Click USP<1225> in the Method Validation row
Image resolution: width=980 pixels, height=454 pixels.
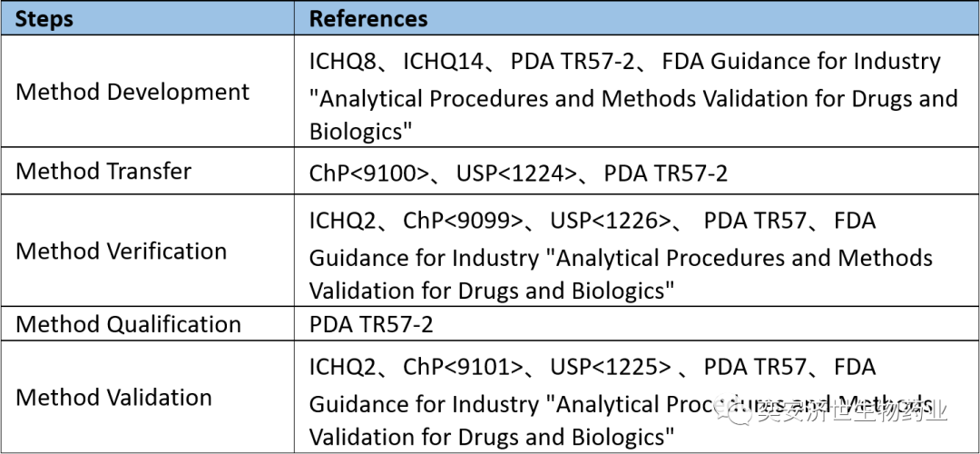pyautogui.click(x=611, y=368)
